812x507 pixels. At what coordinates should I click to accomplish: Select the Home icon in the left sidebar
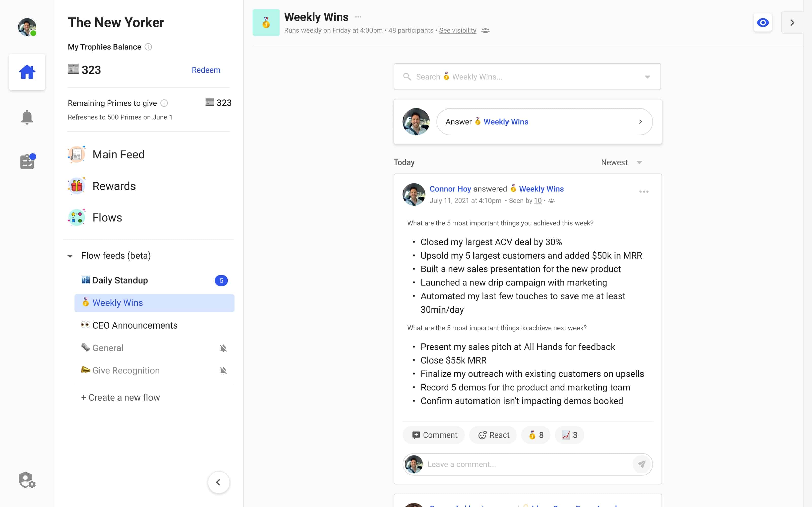pyautogui.click(x=27, y=71)
